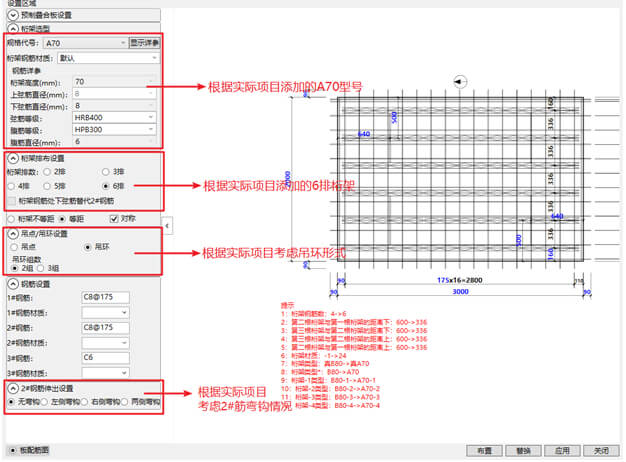Select 2排 truss row option

click(x=47, y=172)
